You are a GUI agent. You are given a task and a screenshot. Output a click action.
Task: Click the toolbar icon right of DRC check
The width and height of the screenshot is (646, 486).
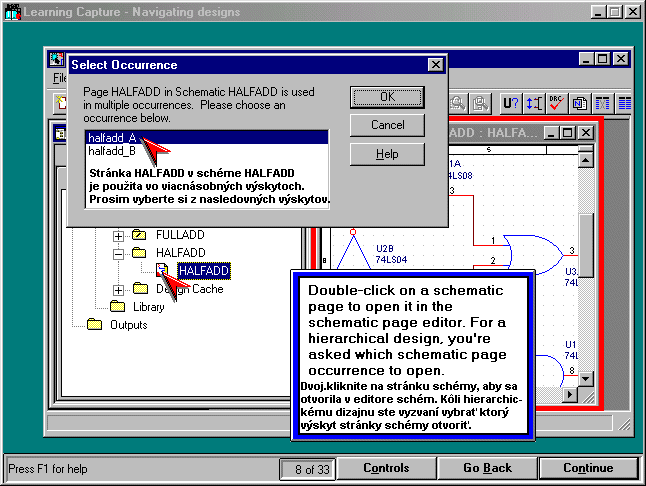click(580, 103)
